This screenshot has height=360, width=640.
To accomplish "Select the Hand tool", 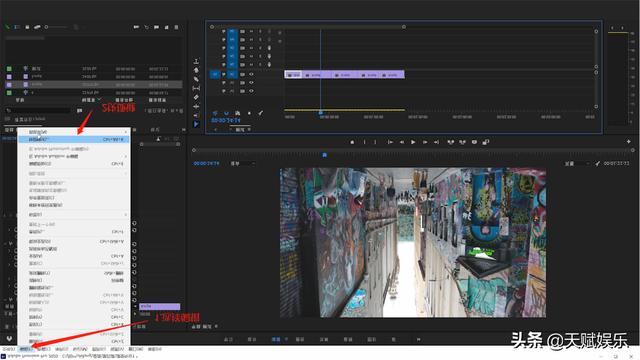I will click(x=196, y=70).
